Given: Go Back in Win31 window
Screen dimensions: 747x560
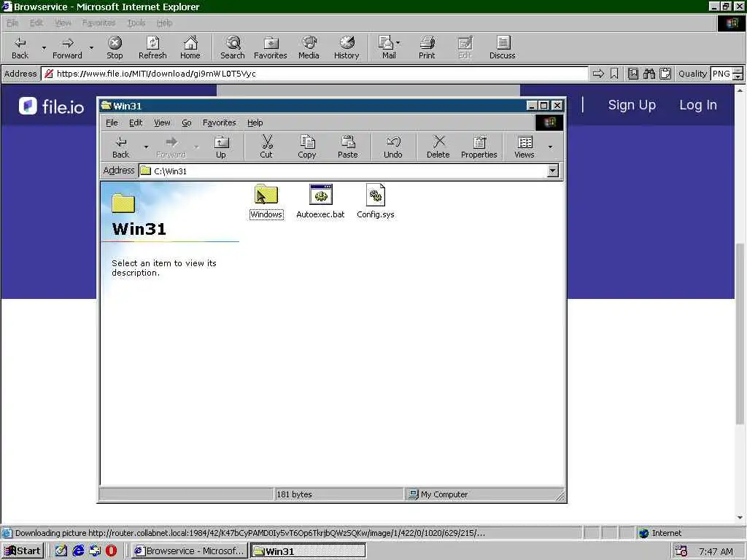Looking at the screenshot, I should (x=121, y=147).
